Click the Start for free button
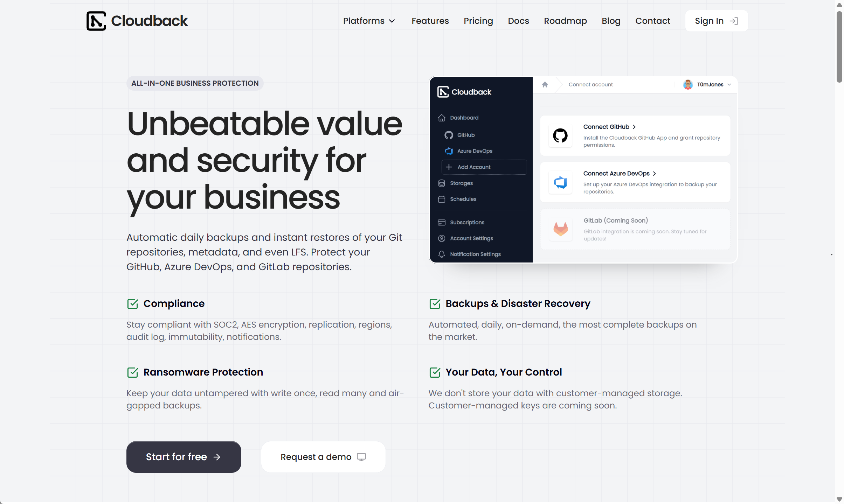Image resolution: width=844 pixels, height=504 pixels. [183, 457]
